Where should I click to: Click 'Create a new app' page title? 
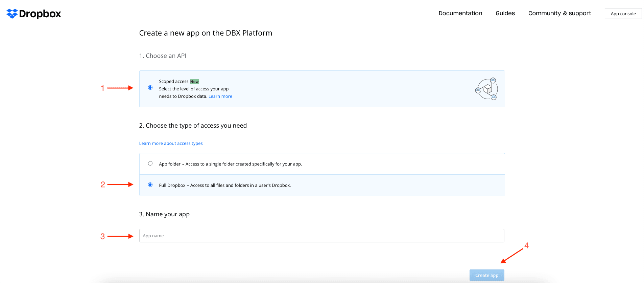pos(206,33)
